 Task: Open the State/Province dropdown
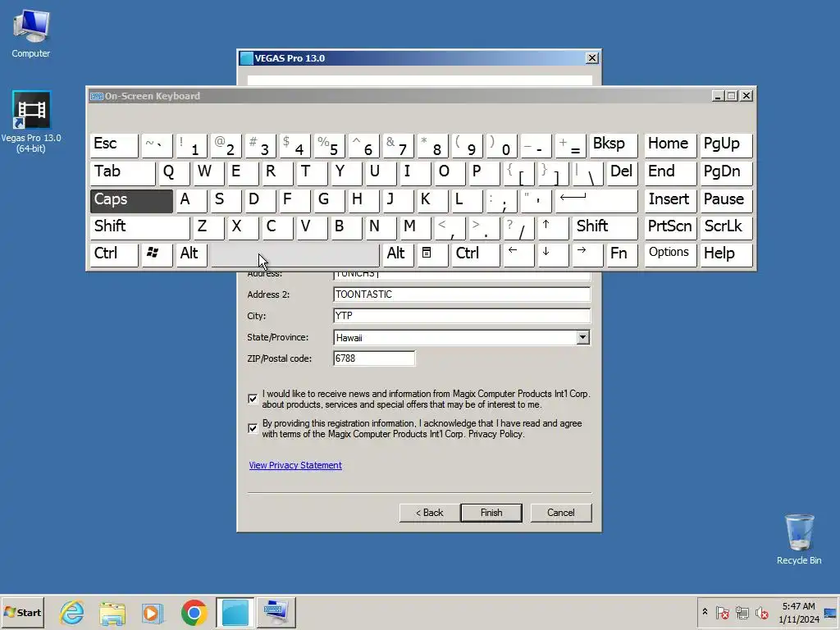click(x=583, y=337)
